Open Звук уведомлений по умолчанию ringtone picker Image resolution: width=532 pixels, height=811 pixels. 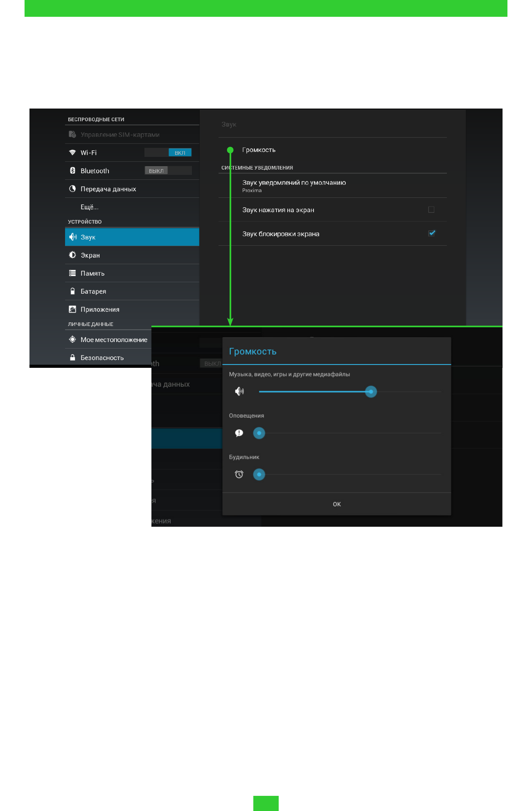294,186
